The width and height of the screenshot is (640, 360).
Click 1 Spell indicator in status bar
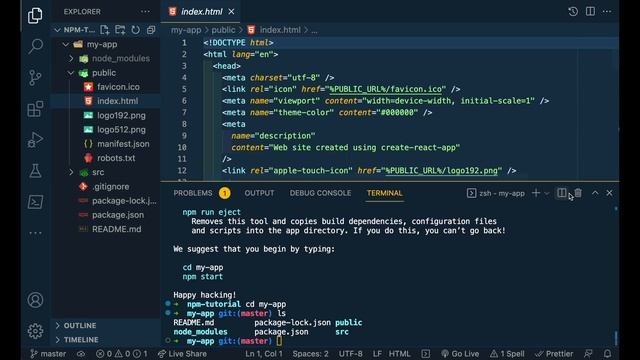(507, 354)
